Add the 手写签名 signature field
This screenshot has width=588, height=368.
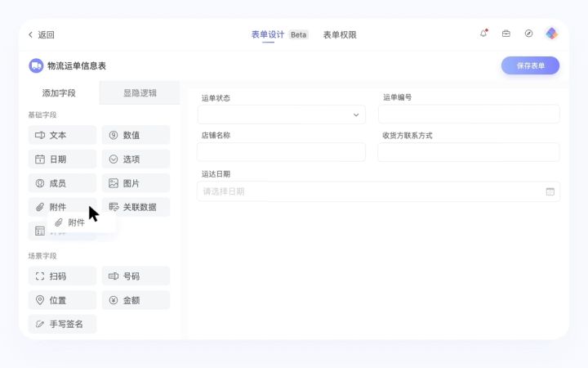(62, 324)
